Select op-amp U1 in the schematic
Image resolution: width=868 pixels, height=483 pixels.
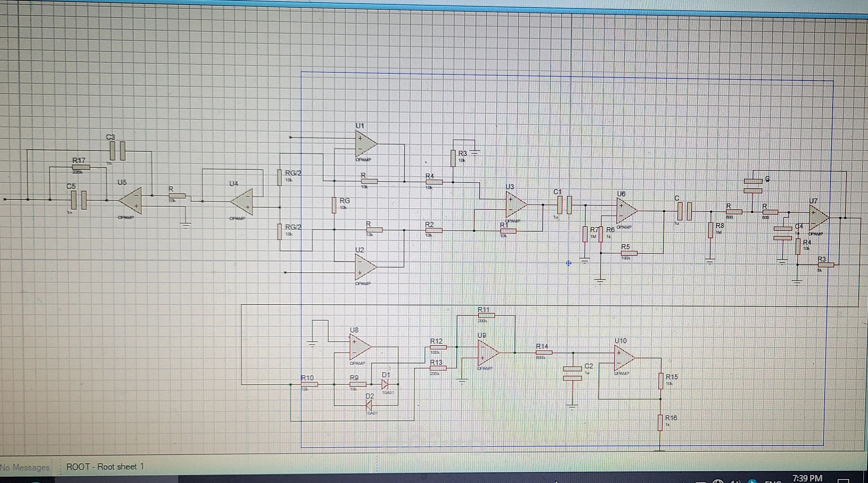[366, 144]
